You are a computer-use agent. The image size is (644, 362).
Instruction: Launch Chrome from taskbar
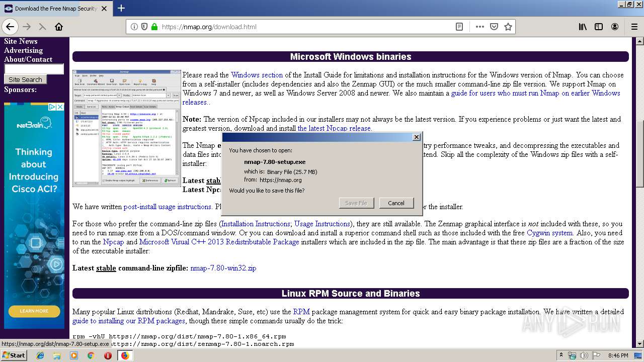pyautogui.click(x=91, y=355)
